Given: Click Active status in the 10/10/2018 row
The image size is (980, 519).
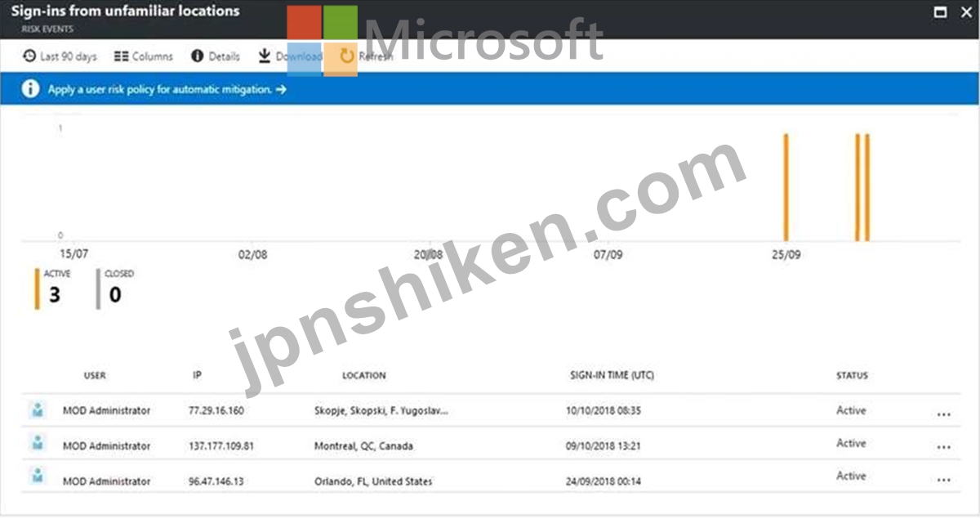Looking at the screenshot, I should tap(851, 410).
